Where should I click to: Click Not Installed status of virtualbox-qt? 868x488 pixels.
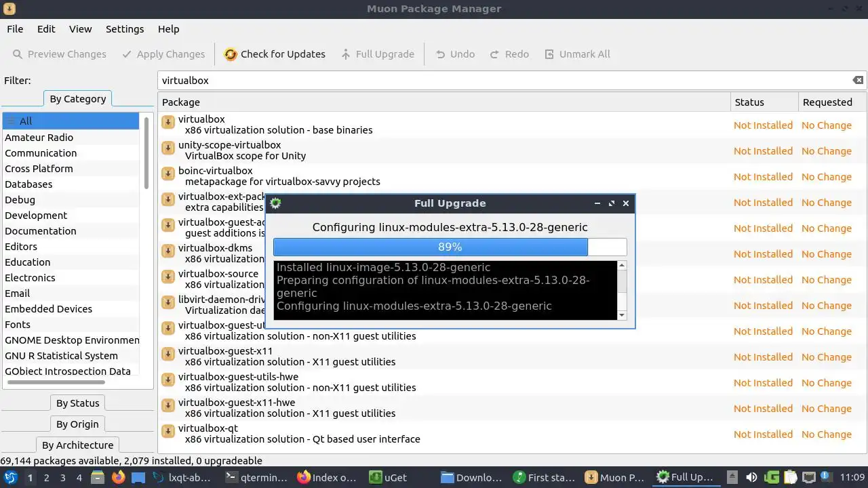[763, 434]
